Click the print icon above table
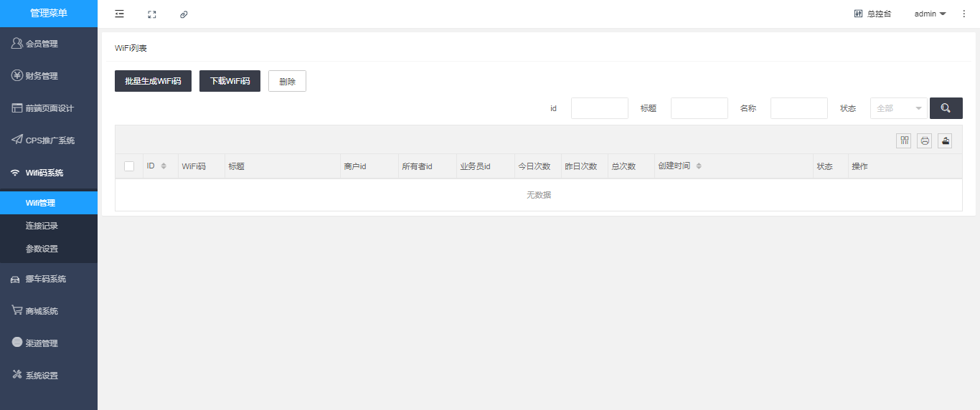The width and height of the screenshot is (980, 410). coord(924,140)
